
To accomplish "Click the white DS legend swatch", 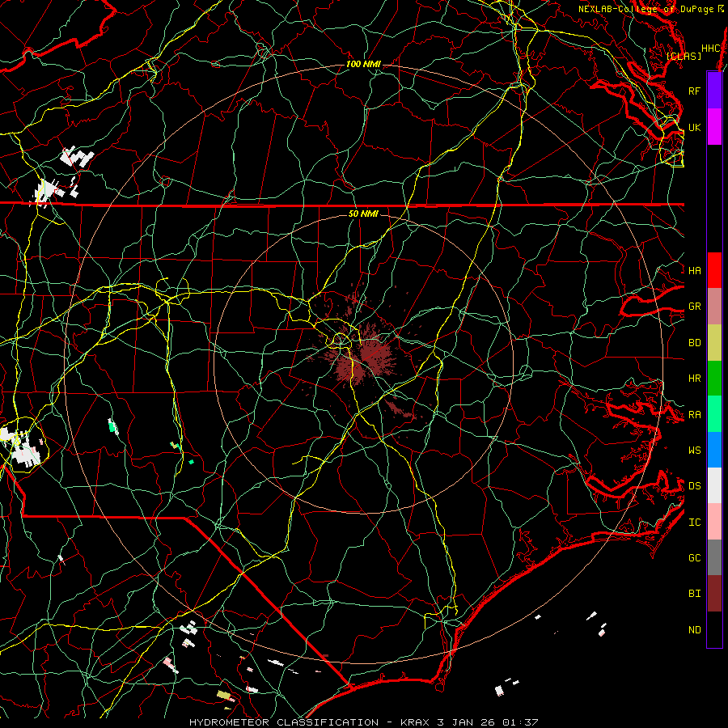I will point(714,485).
